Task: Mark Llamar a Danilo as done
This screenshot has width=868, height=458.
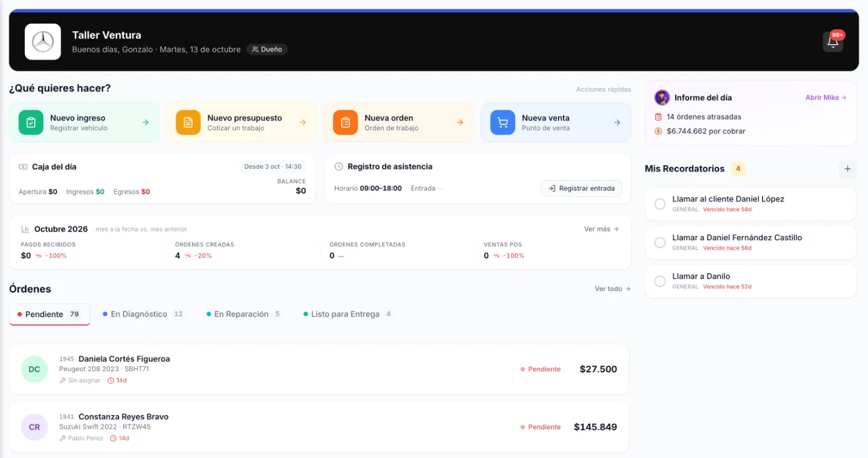Action: pyautogui.click(x=660, y=282)
